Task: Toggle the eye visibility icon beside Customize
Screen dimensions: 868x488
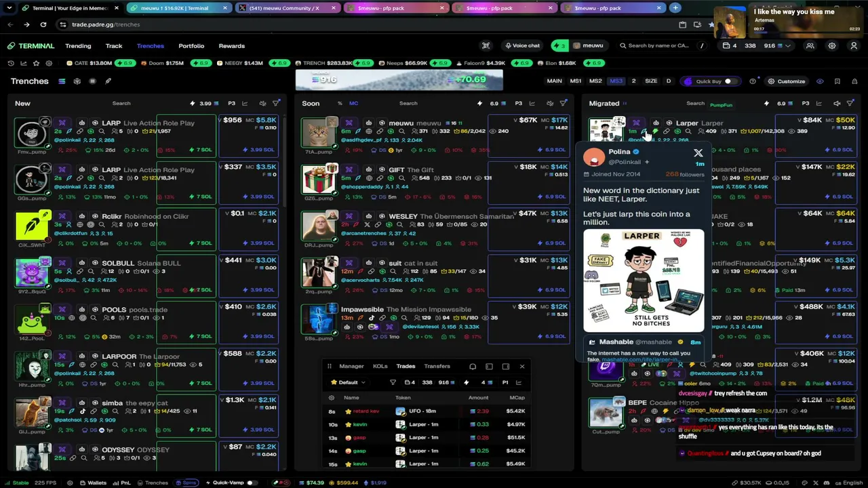Action: point(820,81)
